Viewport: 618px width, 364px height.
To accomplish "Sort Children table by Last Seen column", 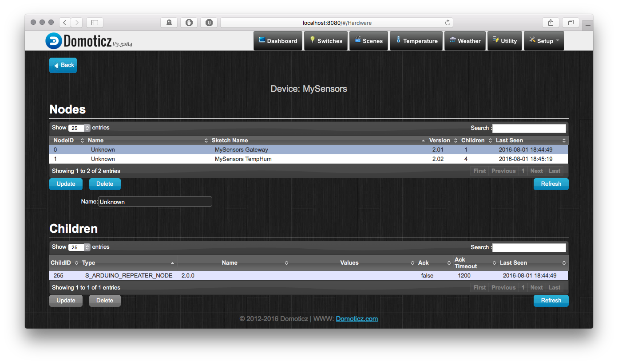I will coord(533,263).
